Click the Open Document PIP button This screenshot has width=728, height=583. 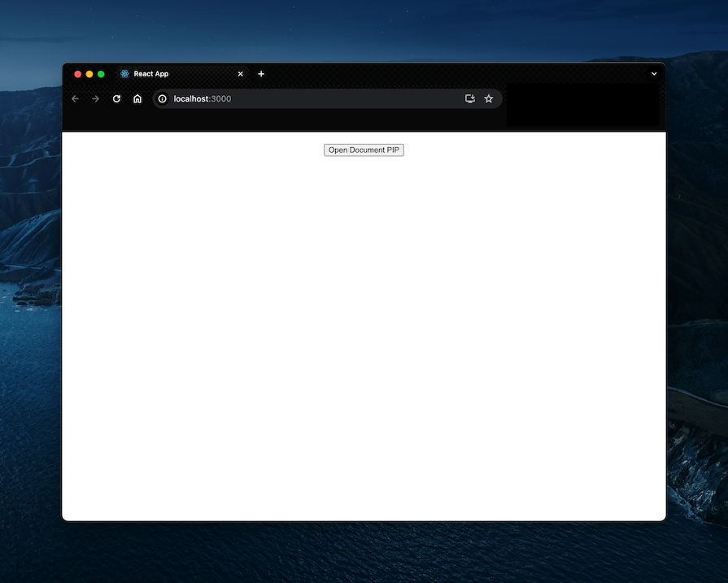[x=364, y=150]
